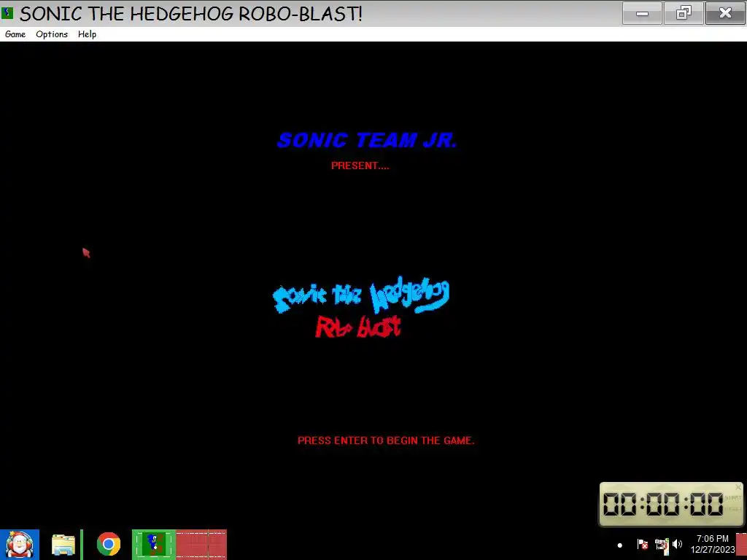Screen dimensions: 747x560
Task: Click the Santa Start button
Action: (20, 544)
